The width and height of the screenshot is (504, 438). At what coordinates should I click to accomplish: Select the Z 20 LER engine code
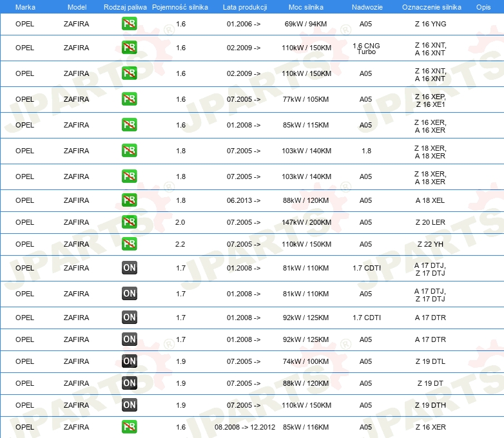431,222
